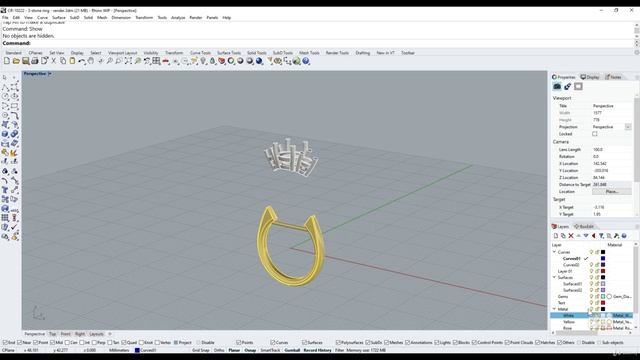This screenshot has height=360, width=640.
Task: Open the Surface menu
Action: (x=59, y=18)
